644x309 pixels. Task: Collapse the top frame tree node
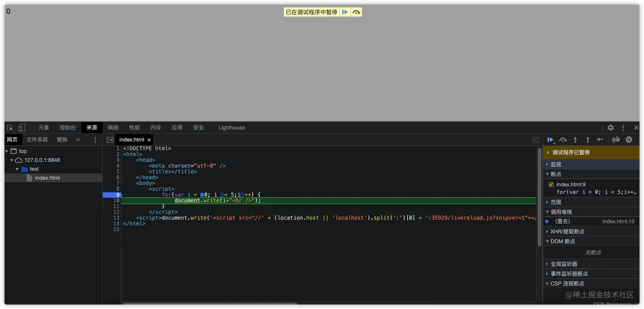[x=7, y=151]
